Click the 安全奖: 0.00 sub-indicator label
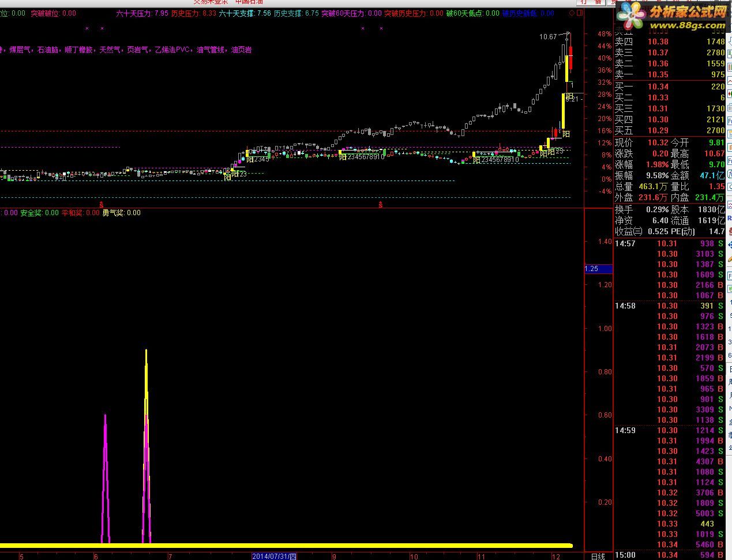 (39, 213)
